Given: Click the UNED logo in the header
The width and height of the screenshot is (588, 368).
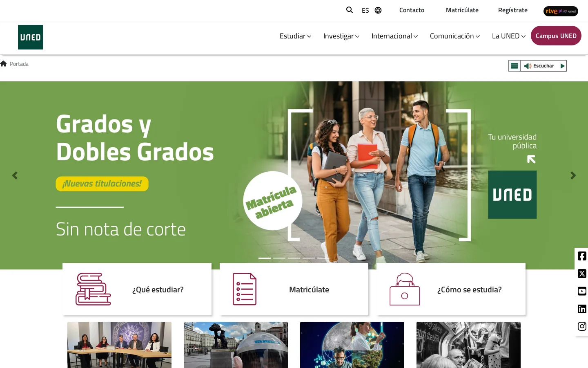Looking at the screenshot, I should pyautogui.click(x=30, y=37).
